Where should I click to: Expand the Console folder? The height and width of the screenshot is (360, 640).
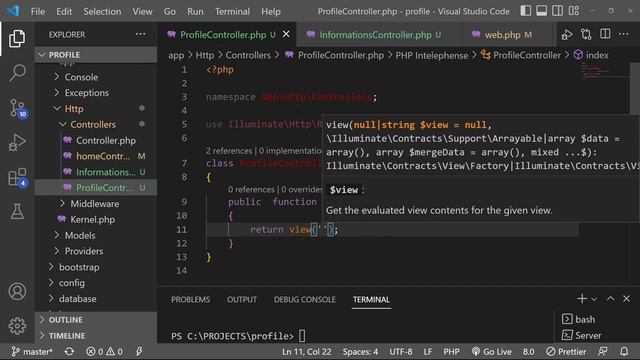click(96, 77)
